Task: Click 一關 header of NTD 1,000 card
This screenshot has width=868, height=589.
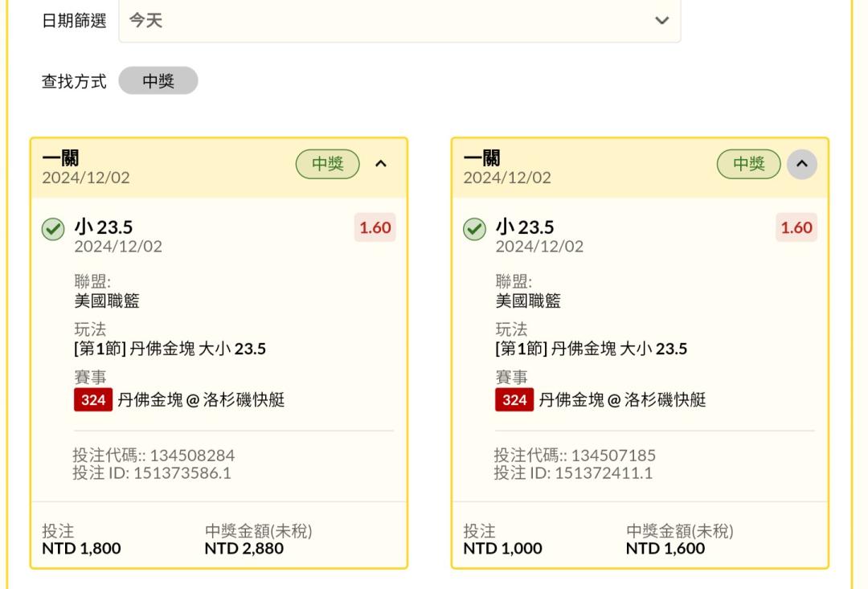Action: point(481,157)
